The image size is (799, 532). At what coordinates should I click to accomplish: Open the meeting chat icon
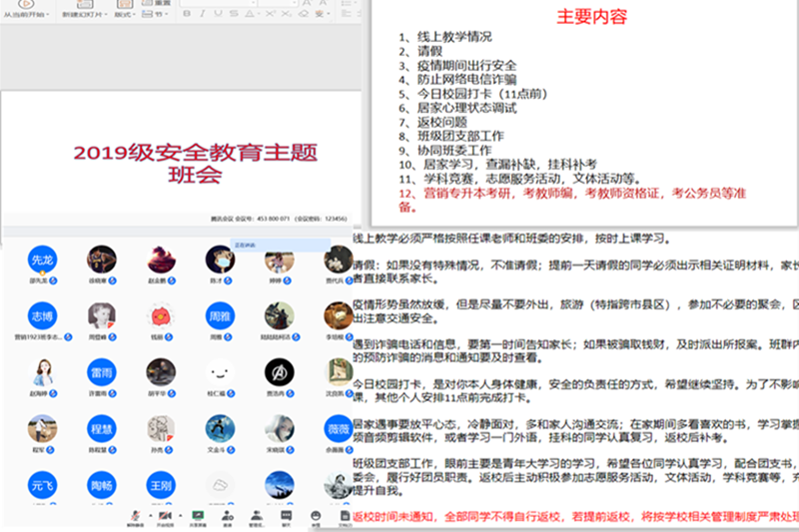(x=286, y=516)
